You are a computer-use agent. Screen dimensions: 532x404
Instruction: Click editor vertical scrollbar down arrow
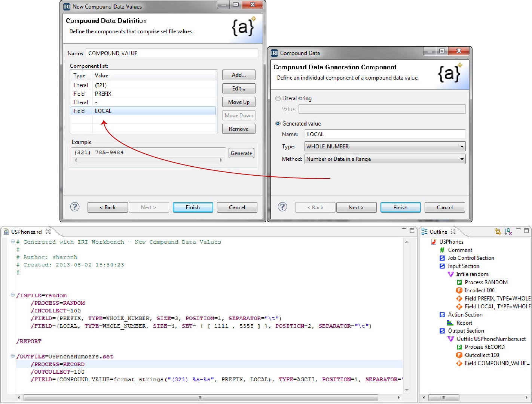point(406,391)
